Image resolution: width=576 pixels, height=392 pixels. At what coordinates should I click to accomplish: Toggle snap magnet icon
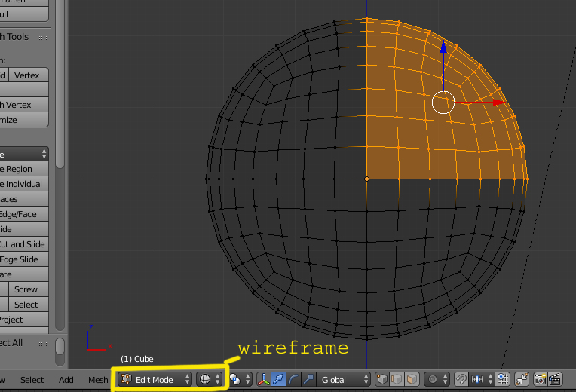pos(461,380)
